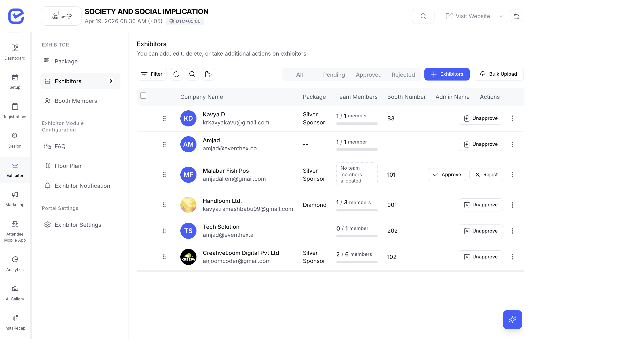Unapprove Kavya D exhibitor
This screenshot has height=362, width=644.
coord(480,118)
